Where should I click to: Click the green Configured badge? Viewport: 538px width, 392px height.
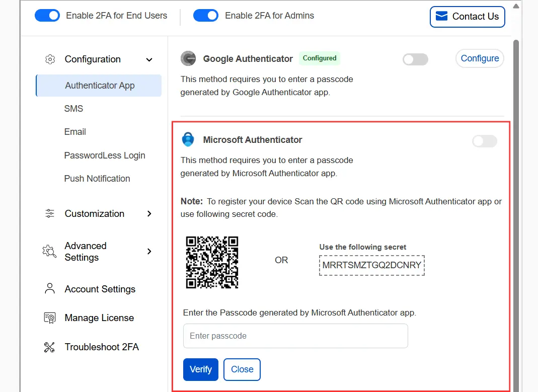(x=320, y=58)
